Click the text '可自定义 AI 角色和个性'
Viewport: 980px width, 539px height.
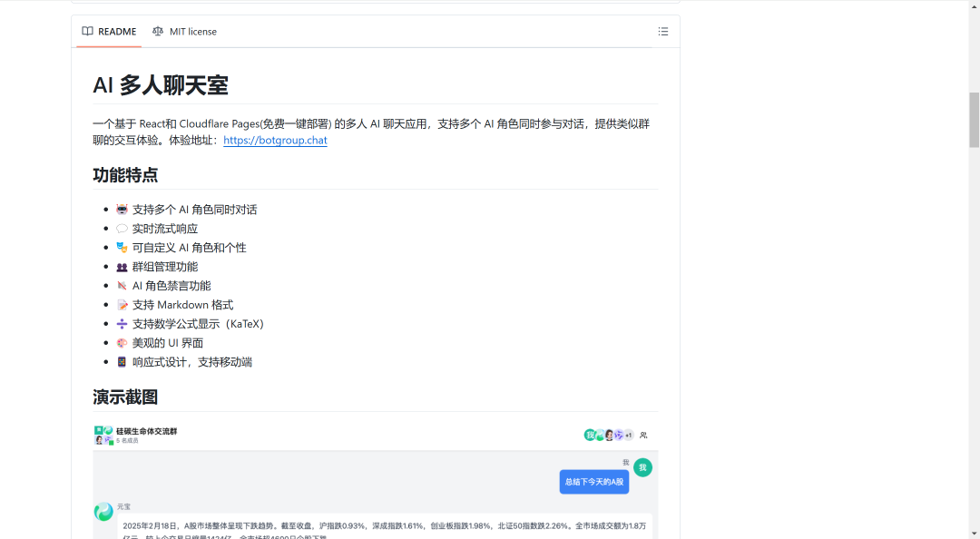tap(190, 248)
